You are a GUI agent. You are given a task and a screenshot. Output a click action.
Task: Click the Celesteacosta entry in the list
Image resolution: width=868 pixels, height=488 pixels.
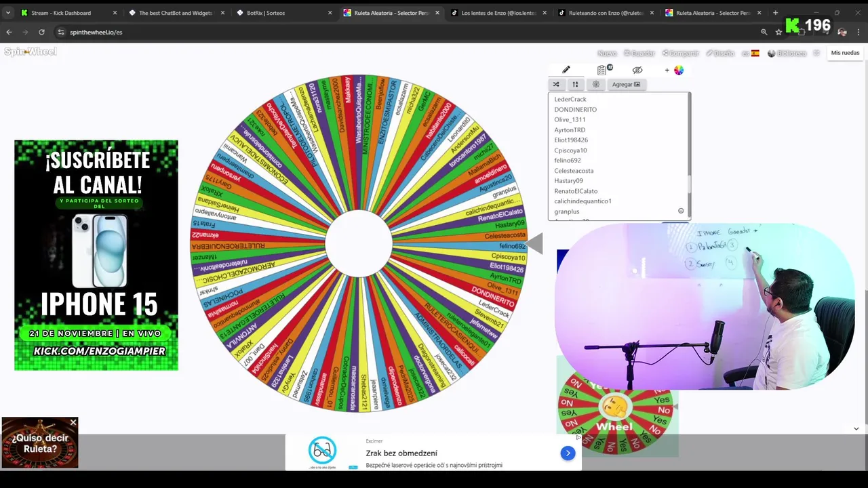pos(574,170)
